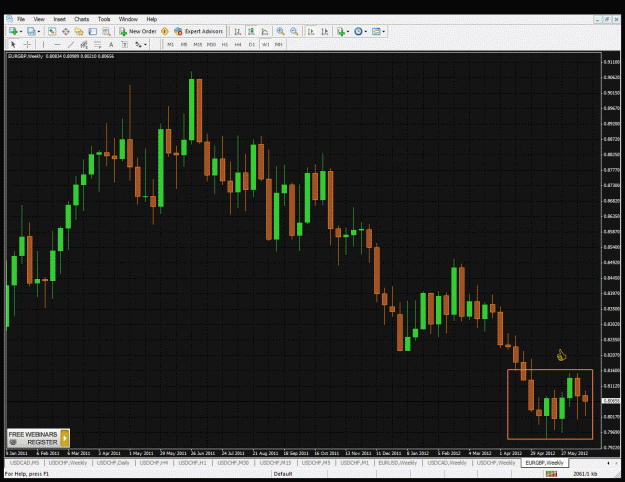Zoom out on the chart
Screen dimensions: 625x482
294,31
